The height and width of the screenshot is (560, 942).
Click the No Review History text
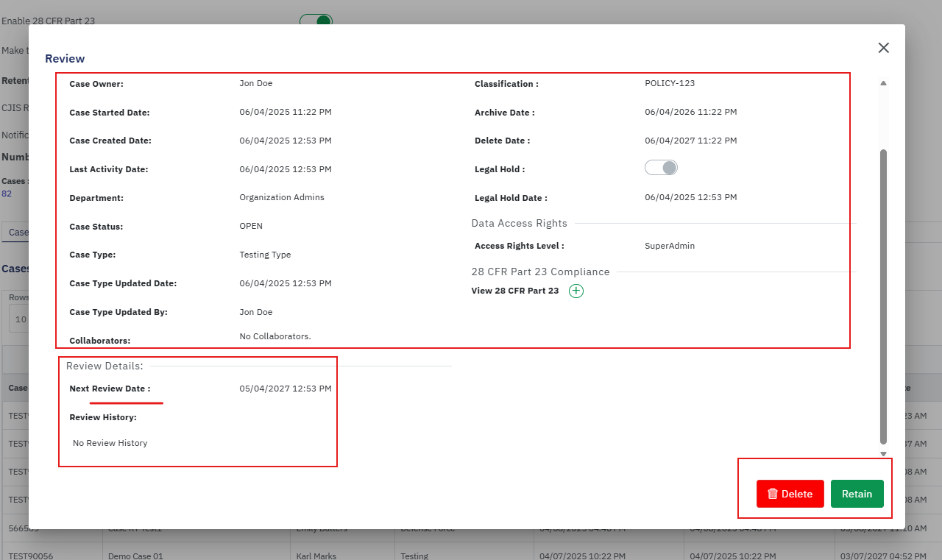click(110, 443)
